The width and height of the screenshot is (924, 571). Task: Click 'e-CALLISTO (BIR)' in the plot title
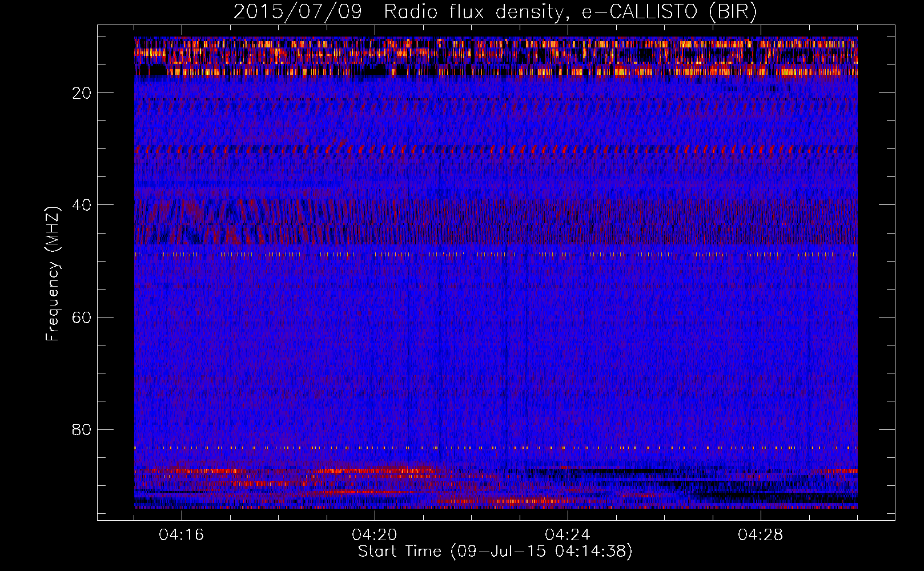click(669, 12)
